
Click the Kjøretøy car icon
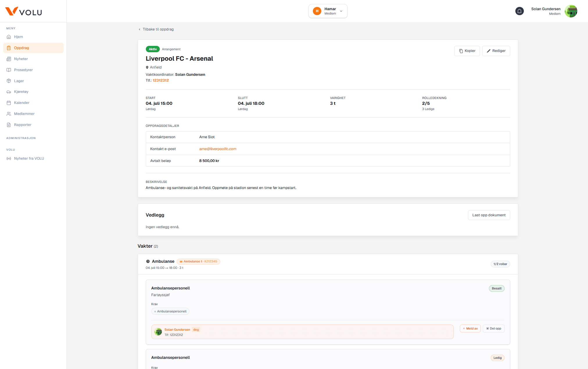pos(9,92)
